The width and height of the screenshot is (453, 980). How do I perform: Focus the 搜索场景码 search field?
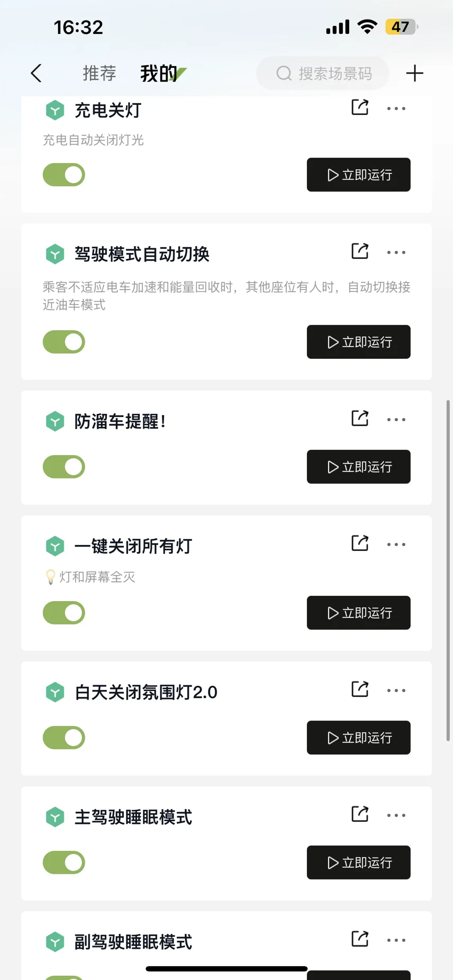point(323,73)
